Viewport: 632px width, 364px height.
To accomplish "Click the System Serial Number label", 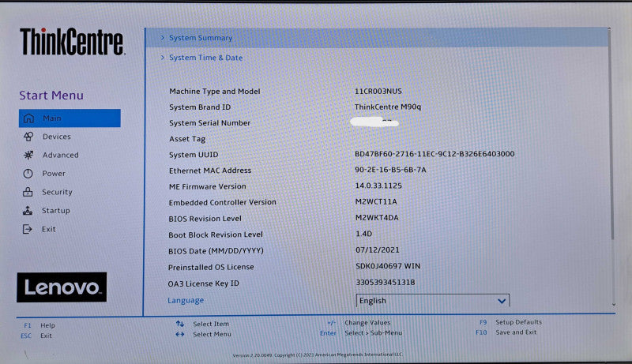I will coord(209,123).
